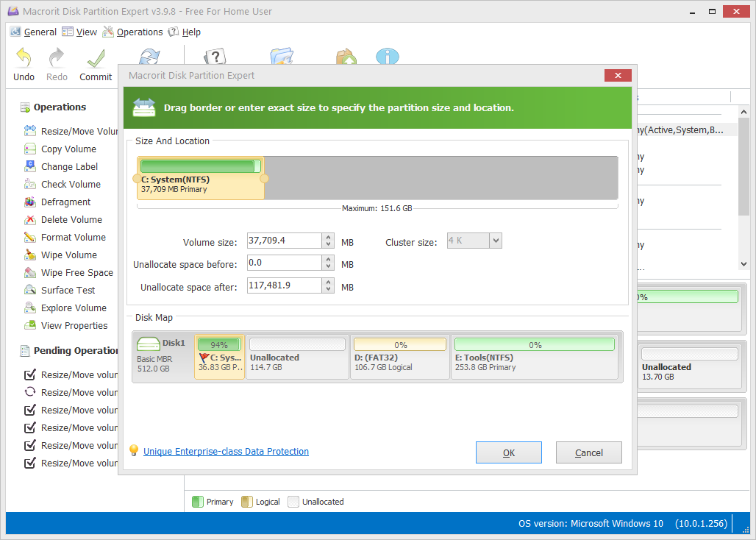
Task: Toggle the fifth Resize/Move pending operation checkbox
Action: coord(30,445)
